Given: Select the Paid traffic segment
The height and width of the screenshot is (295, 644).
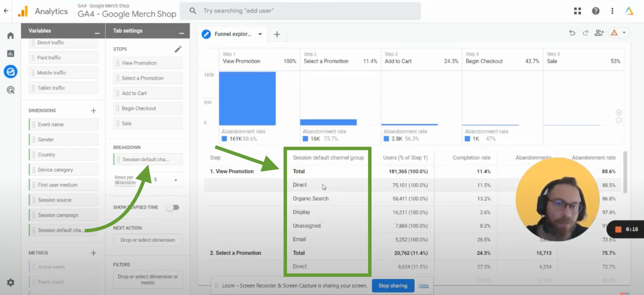Looking at the screenshot, I should tap(64, 58).
